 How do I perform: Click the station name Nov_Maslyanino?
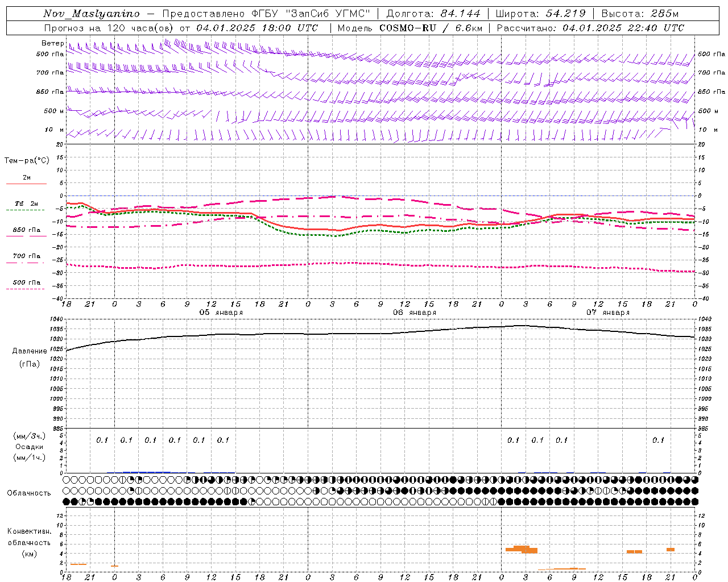coord(92,14)
